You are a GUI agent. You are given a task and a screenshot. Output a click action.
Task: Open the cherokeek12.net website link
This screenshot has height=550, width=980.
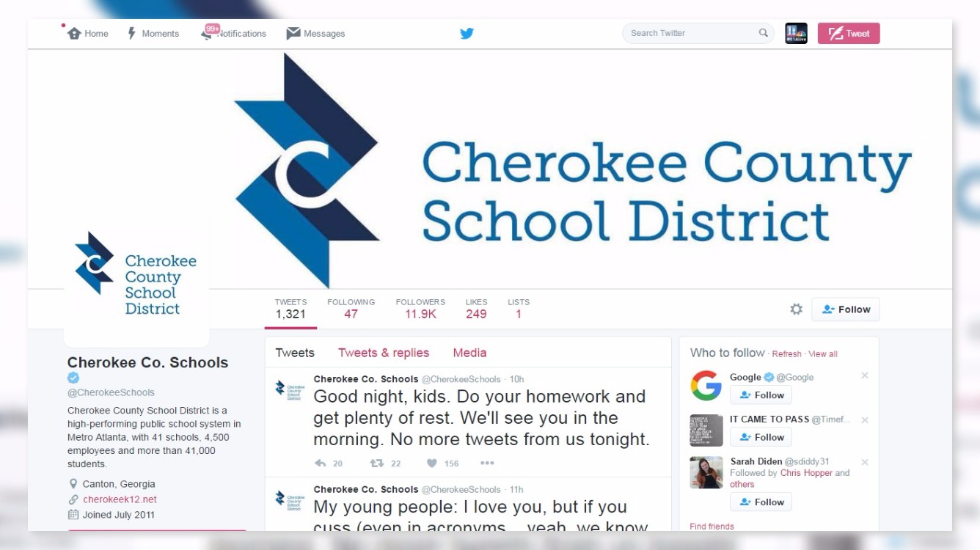click(x=120, y=499)
